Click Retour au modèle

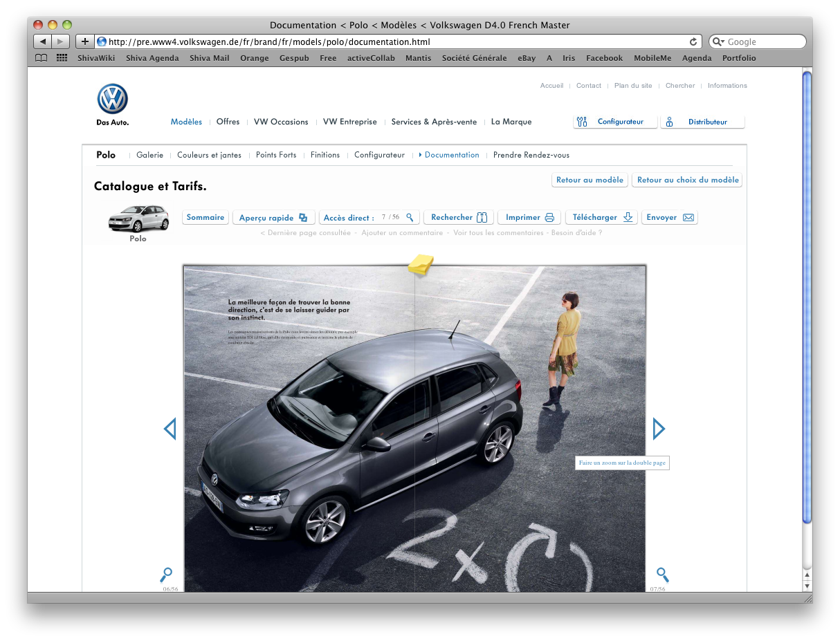click(x=590, y=180)
